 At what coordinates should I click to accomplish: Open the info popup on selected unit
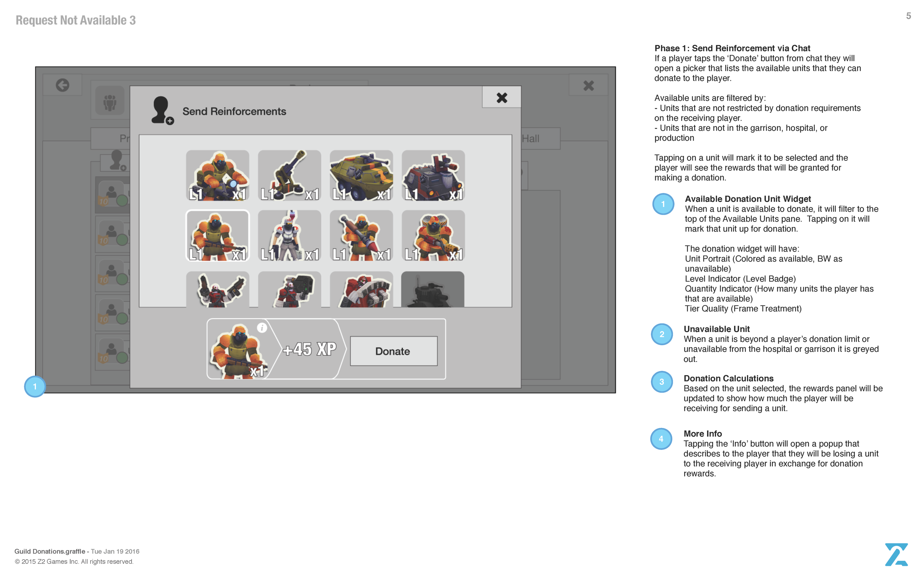click(262, 327)
